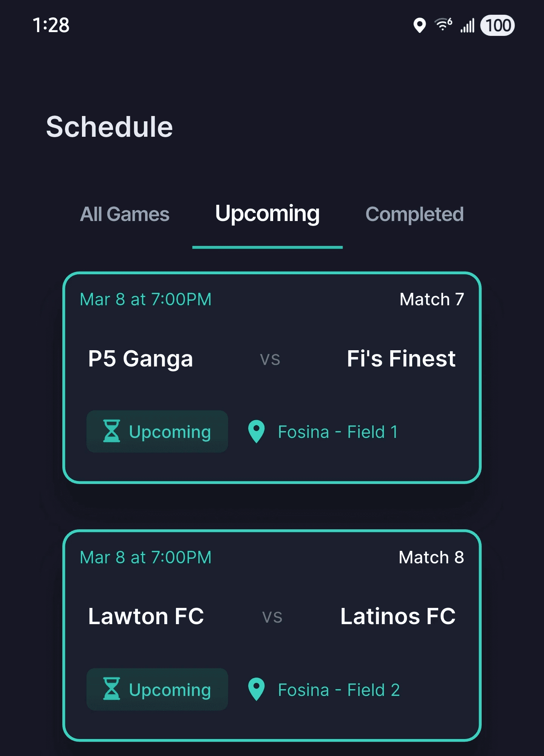Click the teal underline below Upcoming
Viewport: 544px width, 756px height.
point(267,246)
